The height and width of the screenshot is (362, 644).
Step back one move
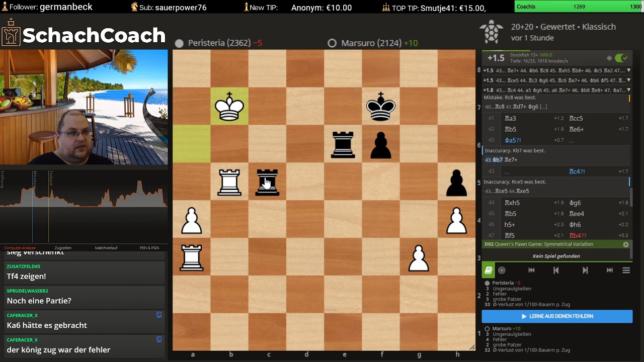coord(556,270)
